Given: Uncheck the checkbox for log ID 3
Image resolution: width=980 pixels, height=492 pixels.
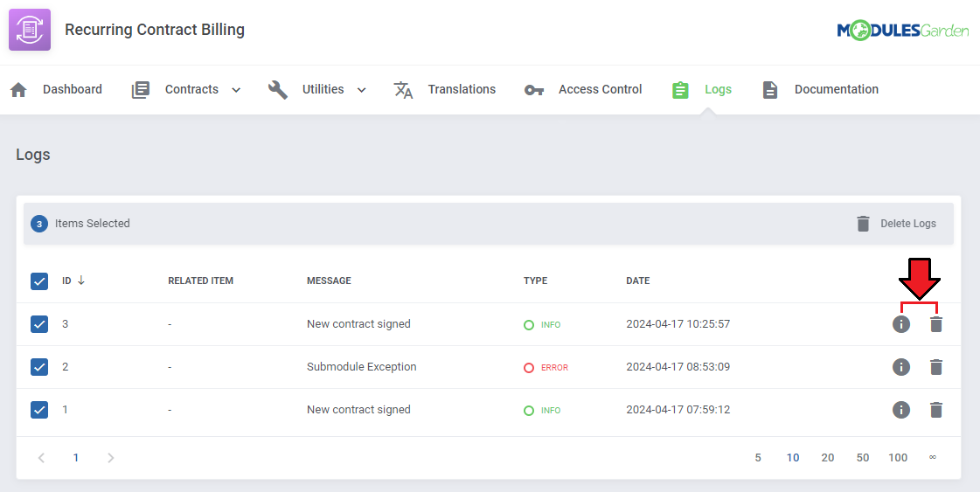Looking at the screenshot, I should [39, 324].
